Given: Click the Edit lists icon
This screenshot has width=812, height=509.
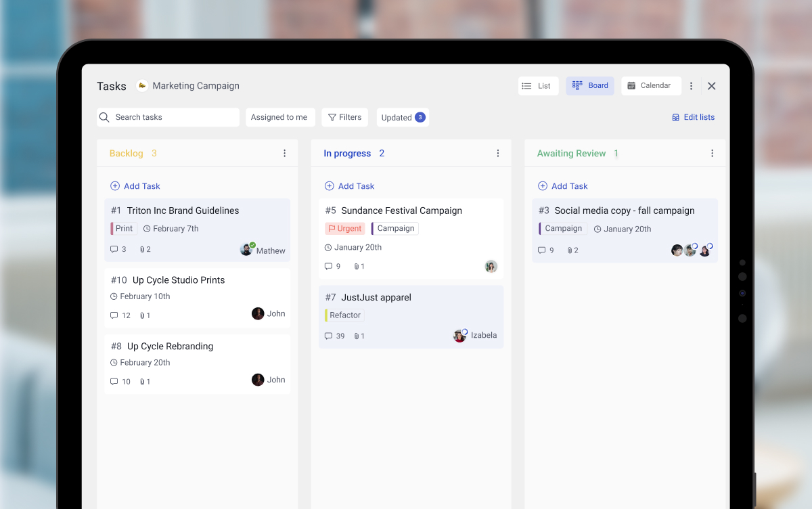Looking at the screenshot, I should coord(675,117).
